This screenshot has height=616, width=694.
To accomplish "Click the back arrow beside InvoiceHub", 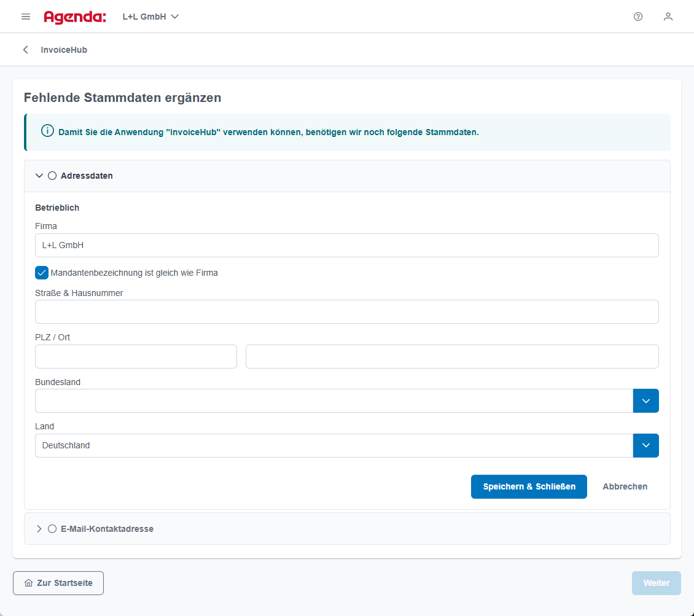I will click(x=26, y=50).
